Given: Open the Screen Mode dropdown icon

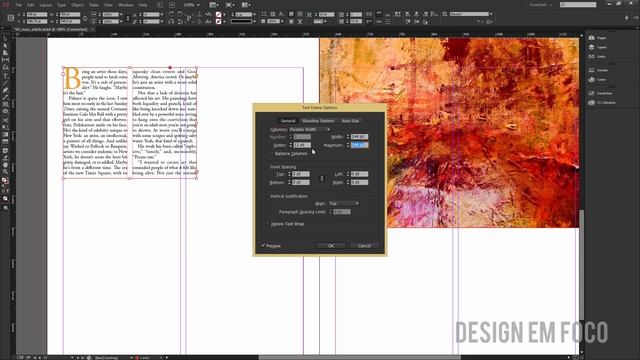Looking at the screenshot, I should (230, 5).
